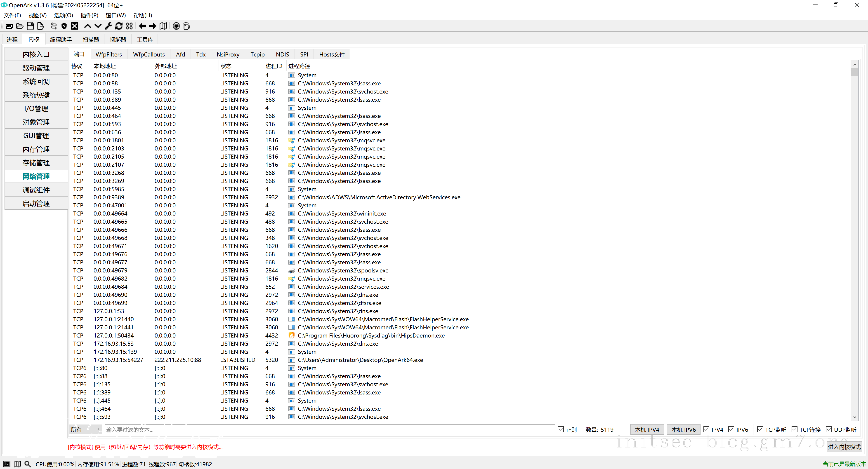Click the open folder toolbar icon

20,26
